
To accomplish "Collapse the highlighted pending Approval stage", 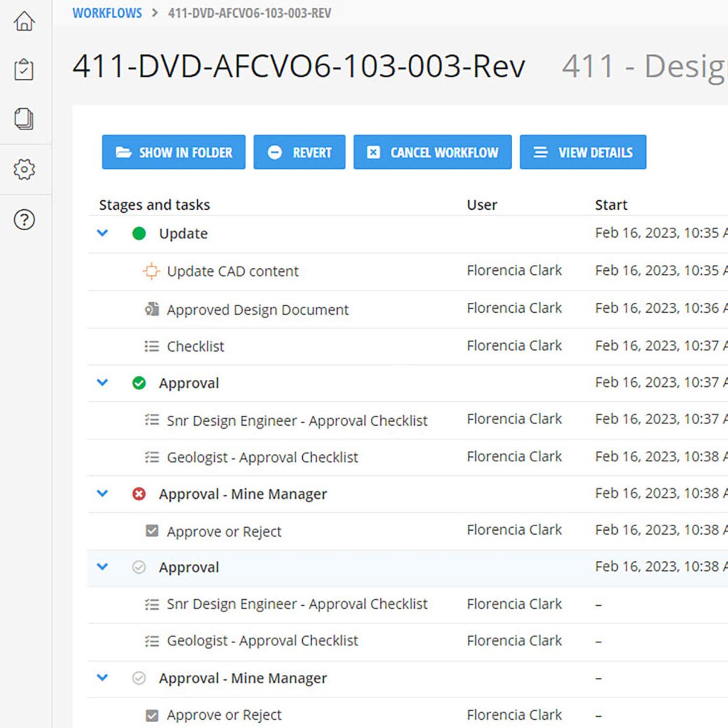I will 103,567.
